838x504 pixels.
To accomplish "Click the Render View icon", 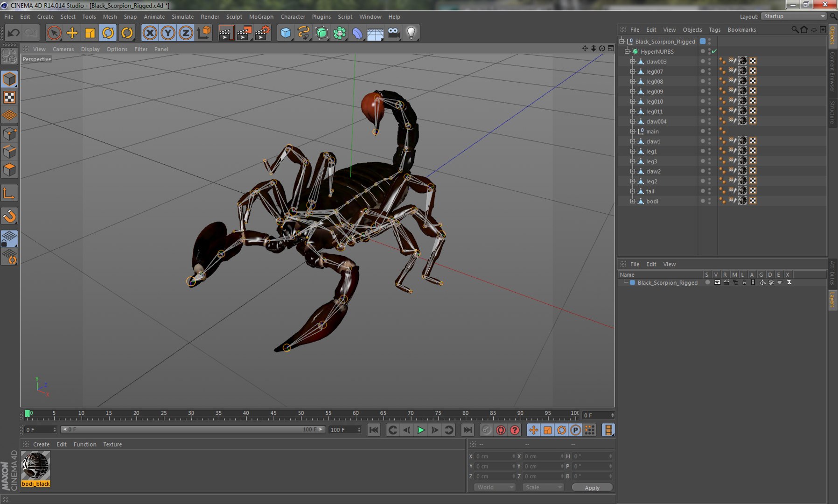I will 225,33.
